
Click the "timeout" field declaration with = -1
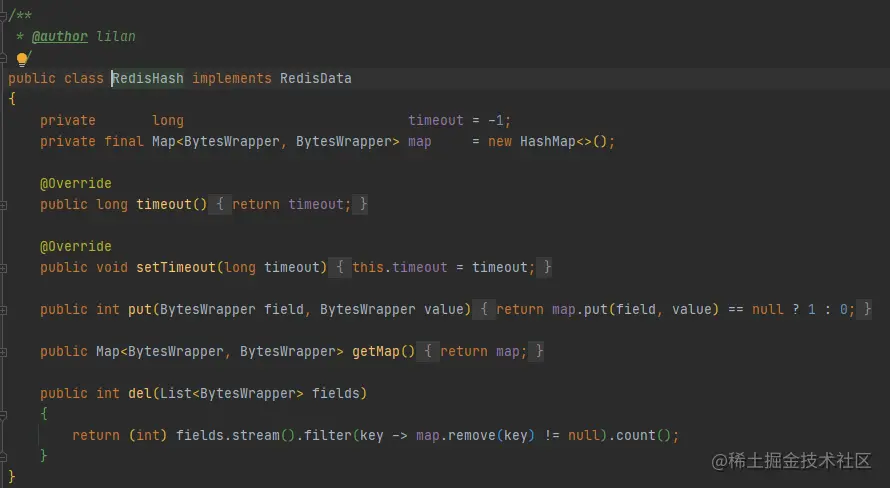pos(436,120)
